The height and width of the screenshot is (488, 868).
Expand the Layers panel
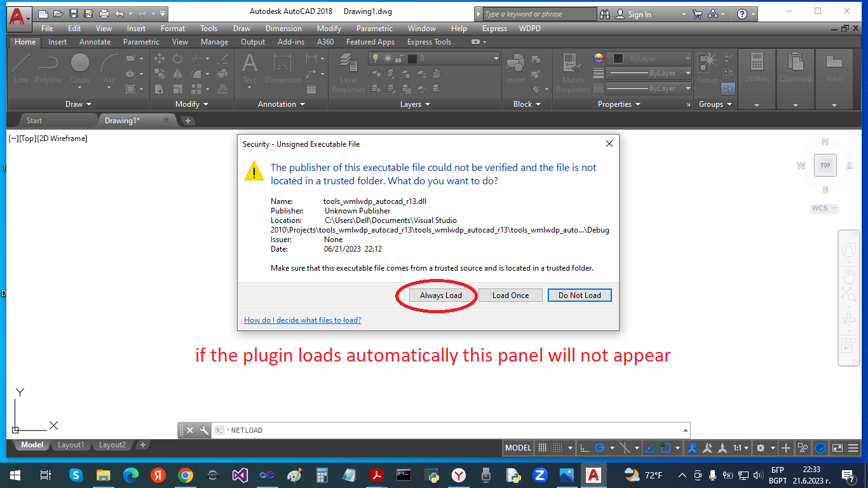[x=415, y=104]
